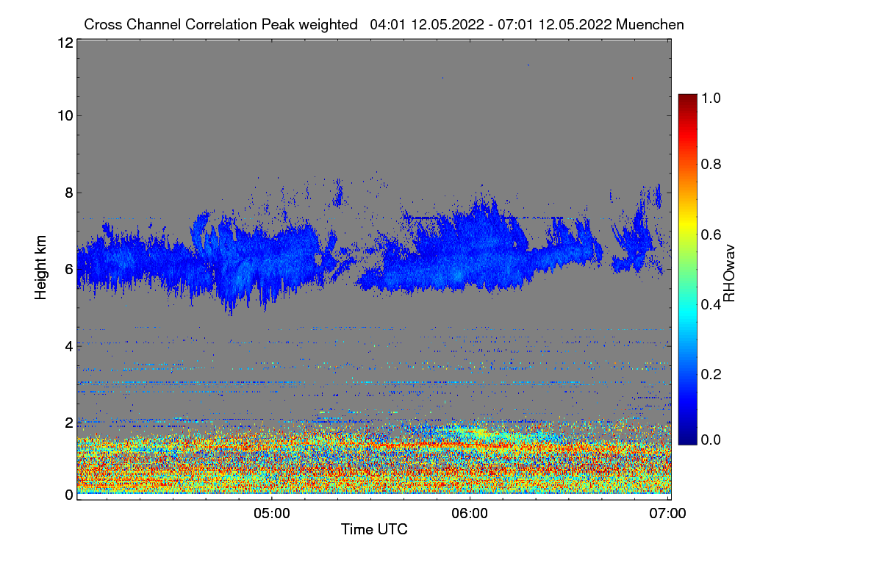The height and width of the screenshot is (588, 882).
Task: Click the 07:00 time axis tick label
Action: coord(667,513)
